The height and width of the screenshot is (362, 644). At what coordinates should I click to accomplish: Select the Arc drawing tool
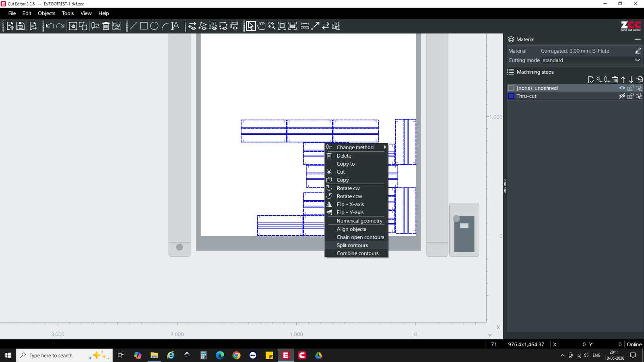(x=165, y=26)
